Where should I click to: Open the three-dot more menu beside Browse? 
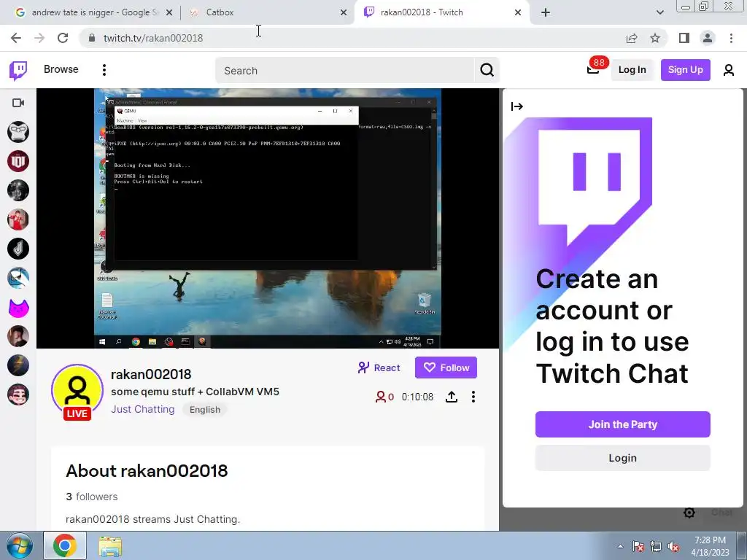pos(104,70)
